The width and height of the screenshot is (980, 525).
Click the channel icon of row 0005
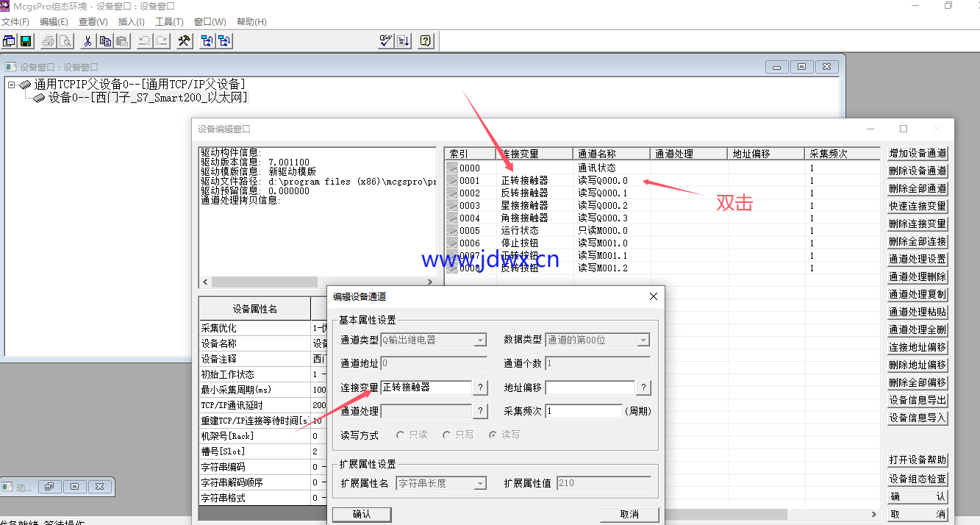453,231
